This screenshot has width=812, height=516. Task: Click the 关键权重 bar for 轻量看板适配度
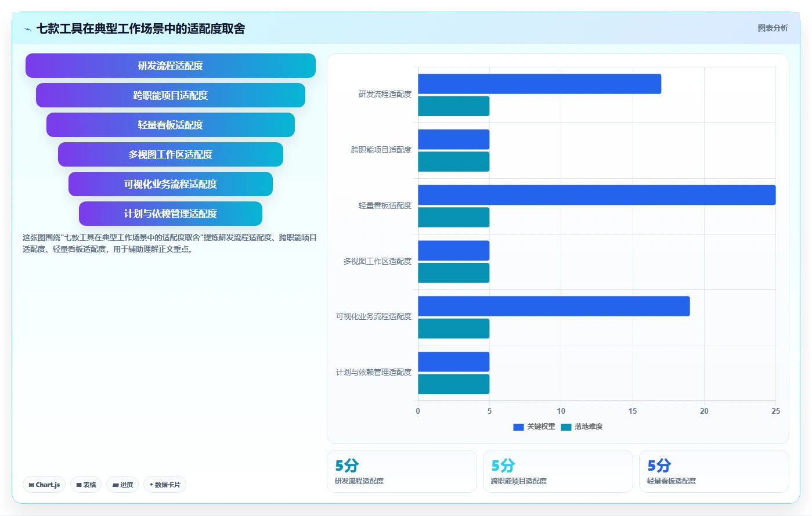597,195
